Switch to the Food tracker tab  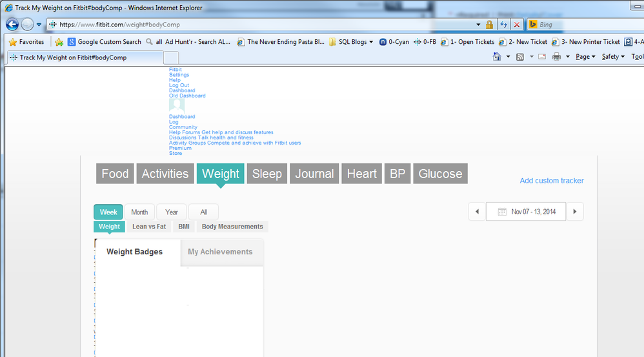pyautogui.click(x=115, y=174)
